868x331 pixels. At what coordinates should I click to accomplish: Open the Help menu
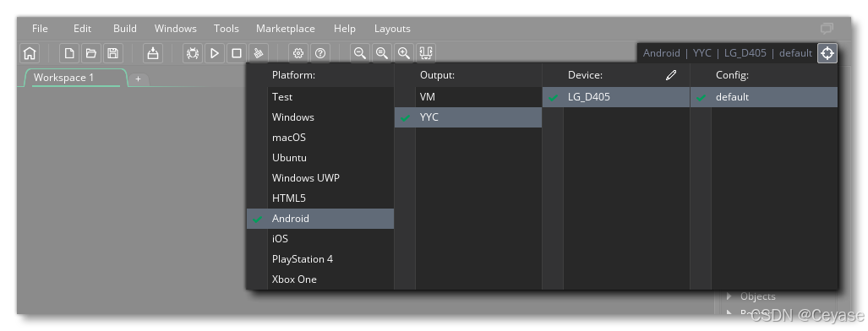point(344,28)
